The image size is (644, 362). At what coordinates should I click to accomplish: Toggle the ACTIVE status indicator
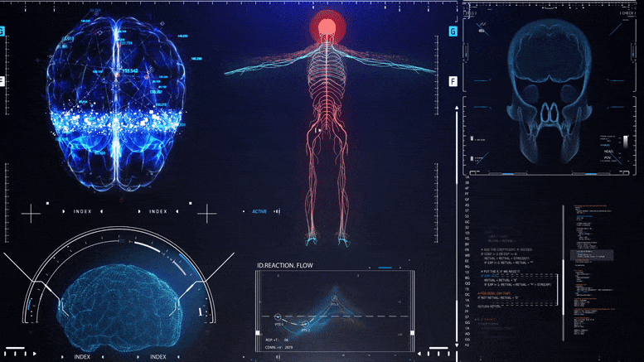[259, 212]
